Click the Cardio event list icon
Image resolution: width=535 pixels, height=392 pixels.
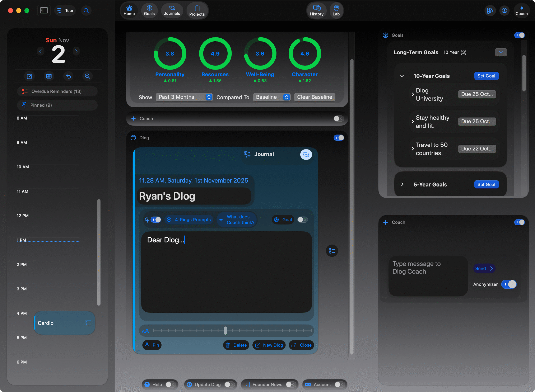pyautogui.click(x=88, y=323)
